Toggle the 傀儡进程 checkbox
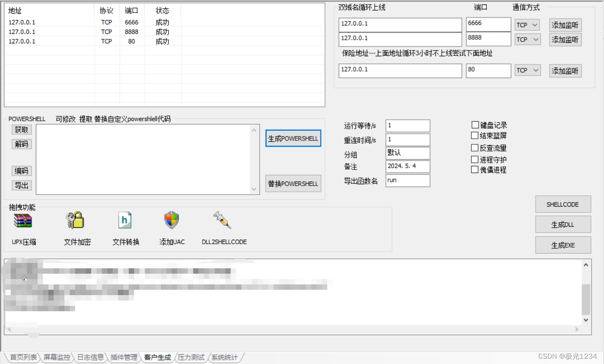Screen dimensions: 604x364 [475, 169]
